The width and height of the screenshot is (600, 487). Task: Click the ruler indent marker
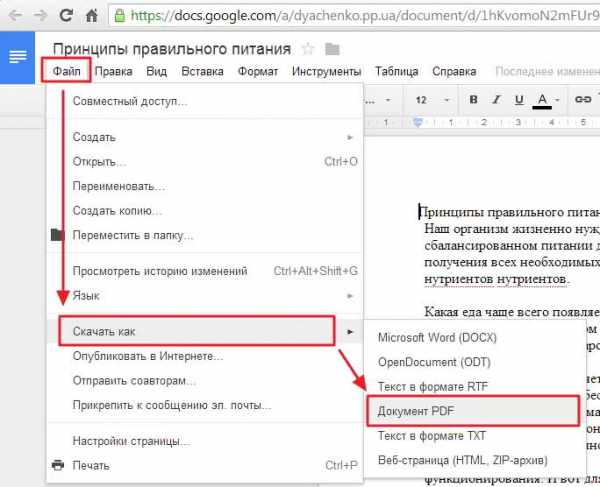pos(418,122)
